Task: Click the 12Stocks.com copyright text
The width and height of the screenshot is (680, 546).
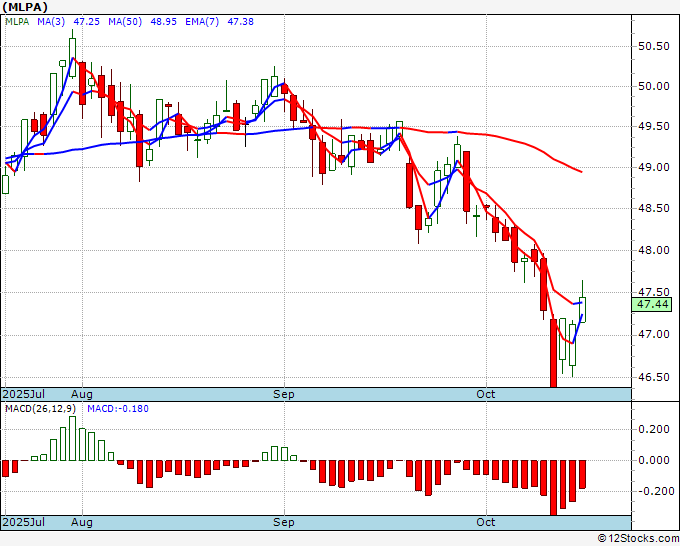Action: coord(638,539)
